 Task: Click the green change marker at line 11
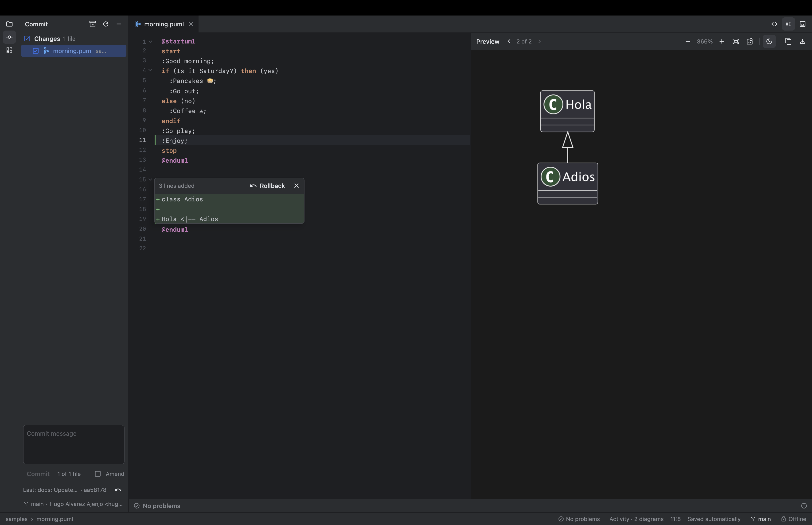tap(155, 140)
